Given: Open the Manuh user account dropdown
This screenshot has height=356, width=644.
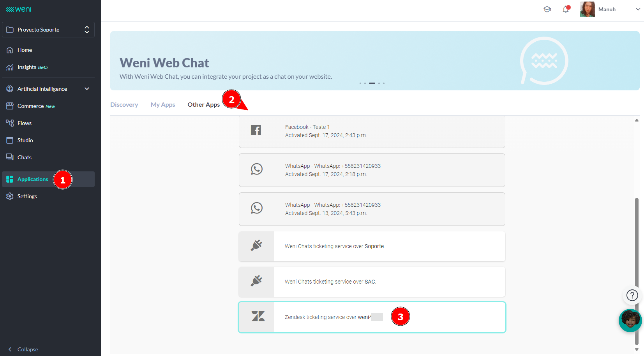Looking at the screenshot, I should pos(638,9).
